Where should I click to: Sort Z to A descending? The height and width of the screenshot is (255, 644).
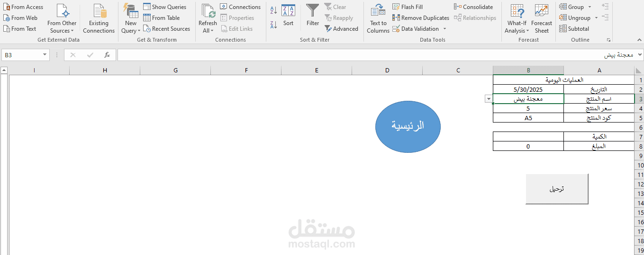273,25
